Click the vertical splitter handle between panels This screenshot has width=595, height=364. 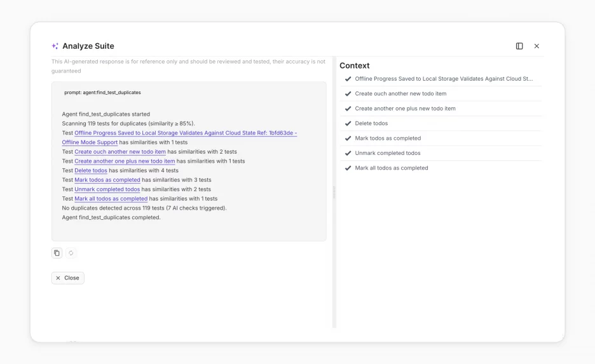[334, 192]
